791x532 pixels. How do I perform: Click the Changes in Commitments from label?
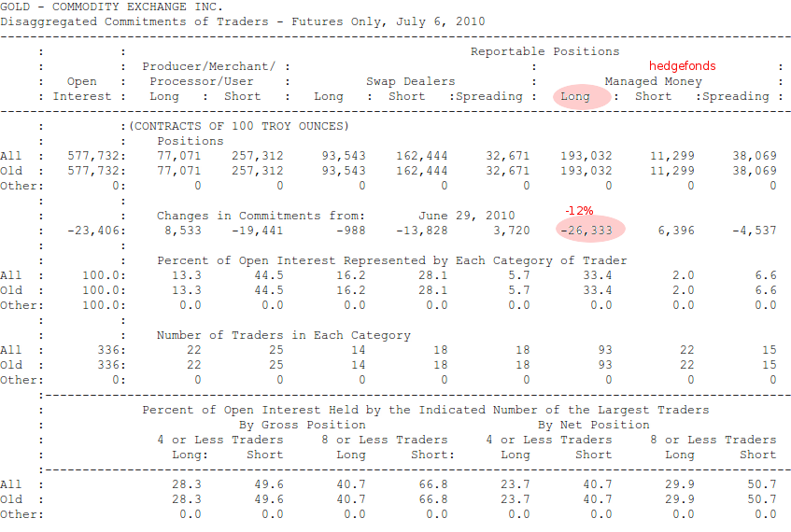[x=261, y=216]
